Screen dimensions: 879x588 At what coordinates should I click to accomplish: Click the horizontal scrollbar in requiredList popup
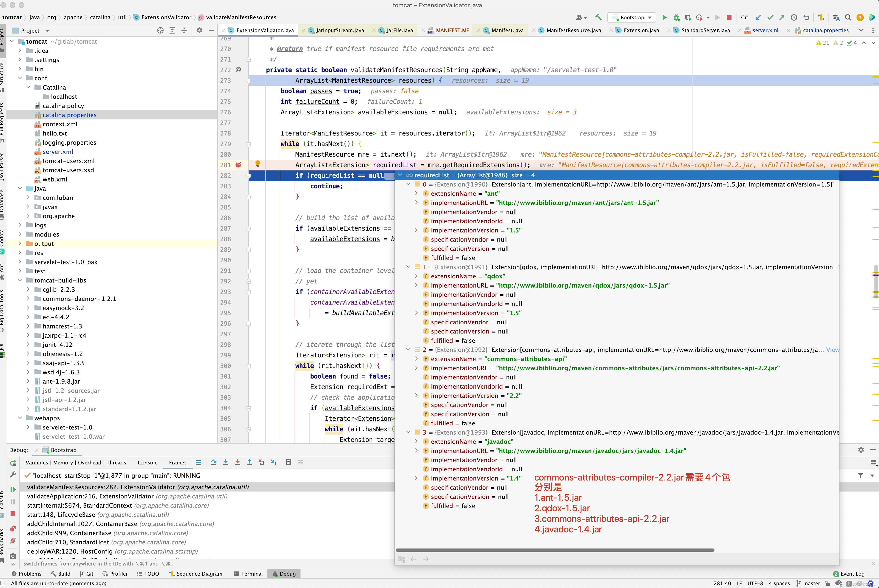pyautogui.click(x=555, y=550)
